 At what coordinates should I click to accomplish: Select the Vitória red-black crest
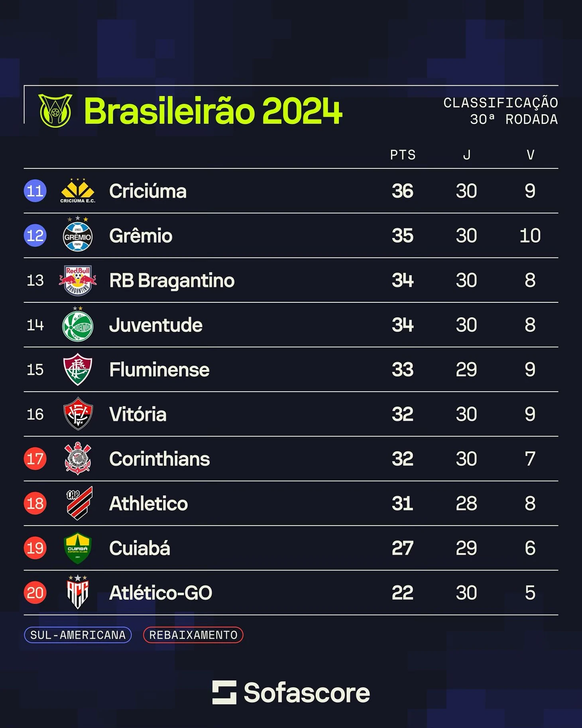pyautogui.click(x=78, y=414)
